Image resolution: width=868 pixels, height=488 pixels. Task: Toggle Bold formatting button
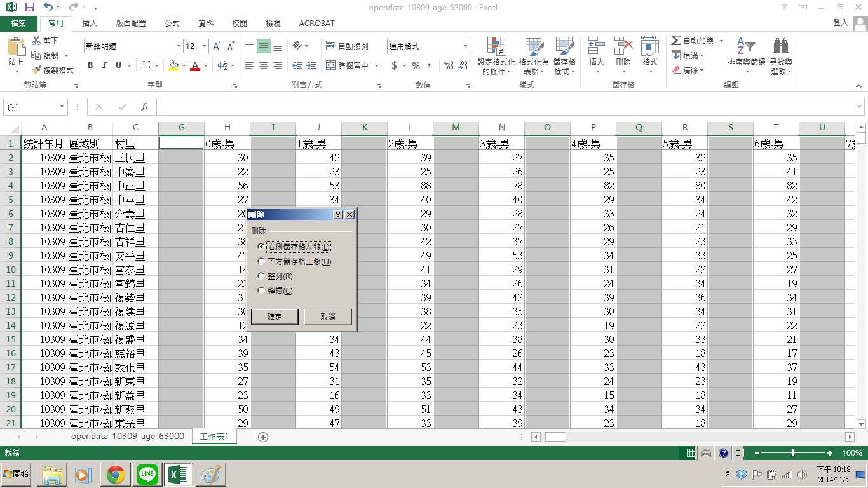tap(90, 65)
